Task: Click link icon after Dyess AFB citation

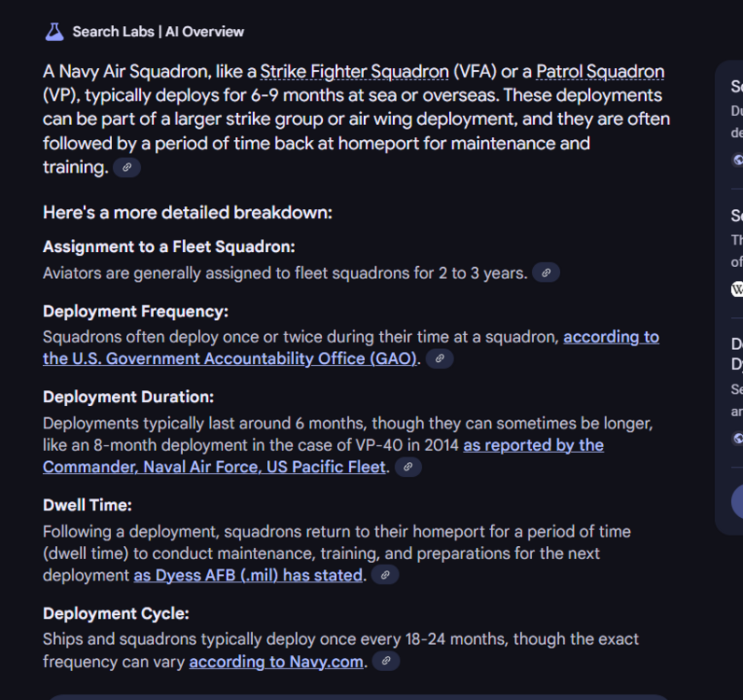Action: coord(385,575)
